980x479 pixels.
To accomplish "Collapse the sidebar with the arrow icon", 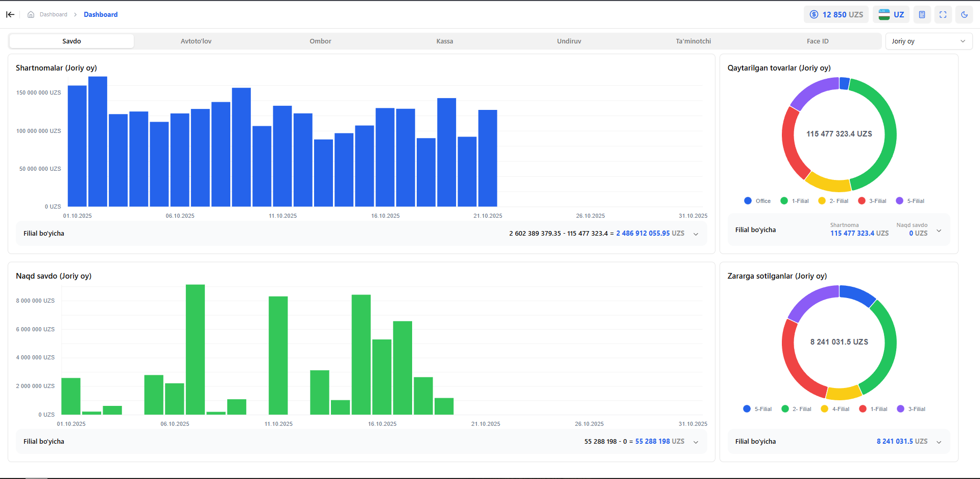I will (10, 14).
